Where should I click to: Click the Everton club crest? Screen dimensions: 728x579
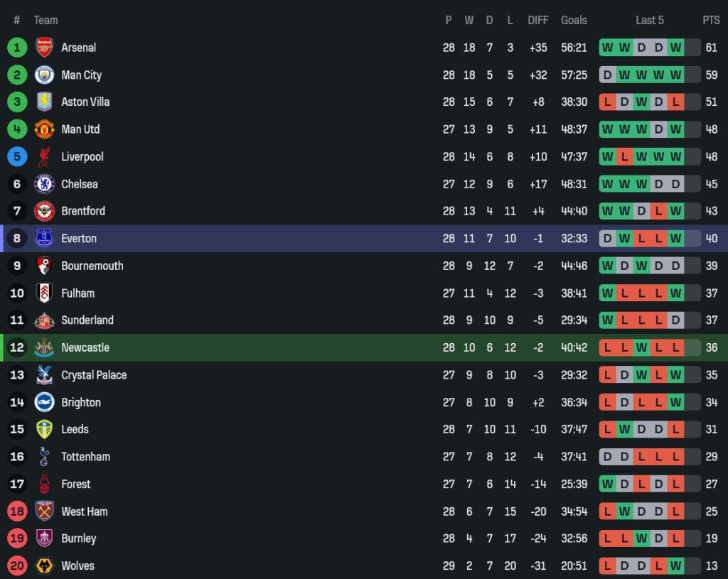tap(44, 239)
